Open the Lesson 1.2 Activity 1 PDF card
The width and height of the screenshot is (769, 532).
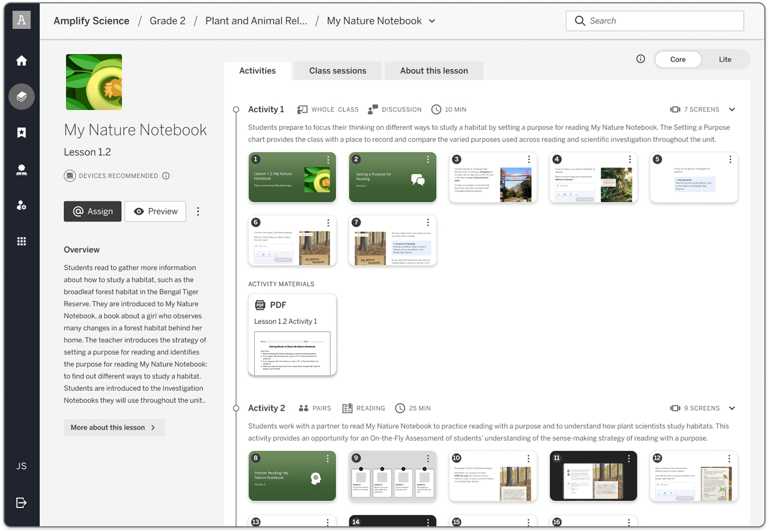(x=292, y=335)
